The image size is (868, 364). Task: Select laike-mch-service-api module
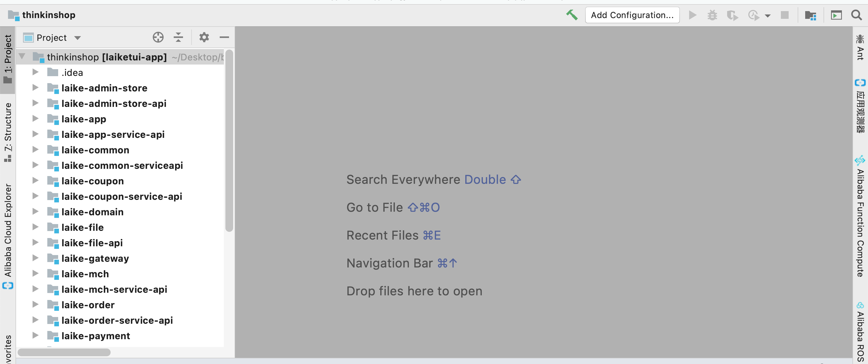coord(114,289)
